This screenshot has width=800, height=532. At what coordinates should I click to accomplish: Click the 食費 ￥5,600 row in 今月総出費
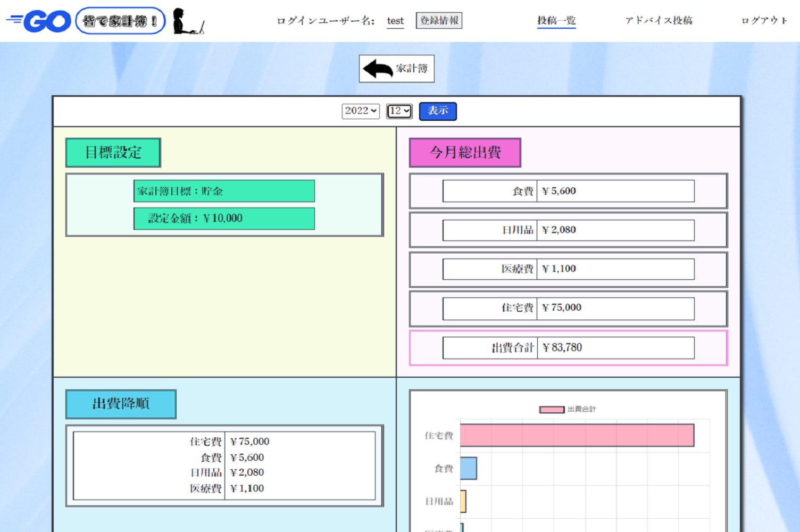click(x=568, y=191)
